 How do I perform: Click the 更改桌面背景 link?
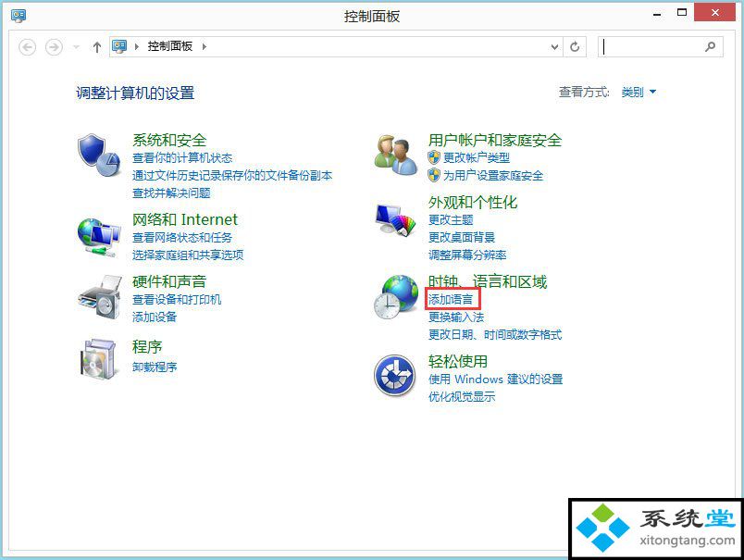(462, 237)
